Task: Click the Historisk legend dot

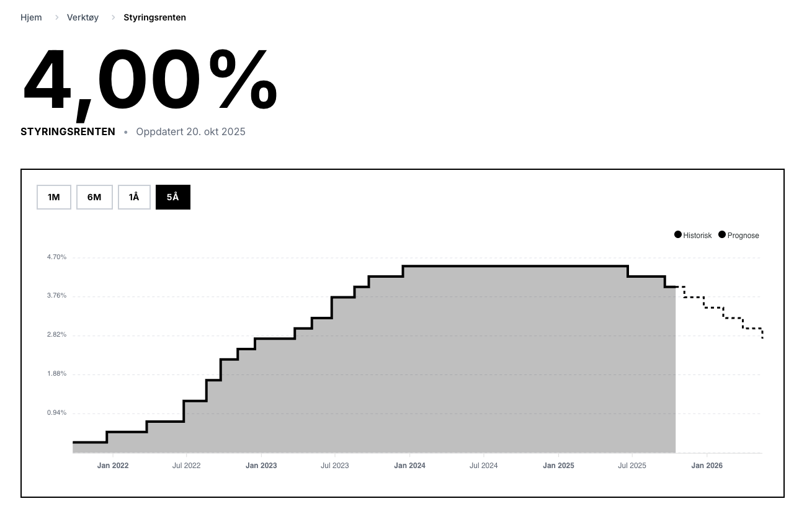Action: (x=678, y=235)
